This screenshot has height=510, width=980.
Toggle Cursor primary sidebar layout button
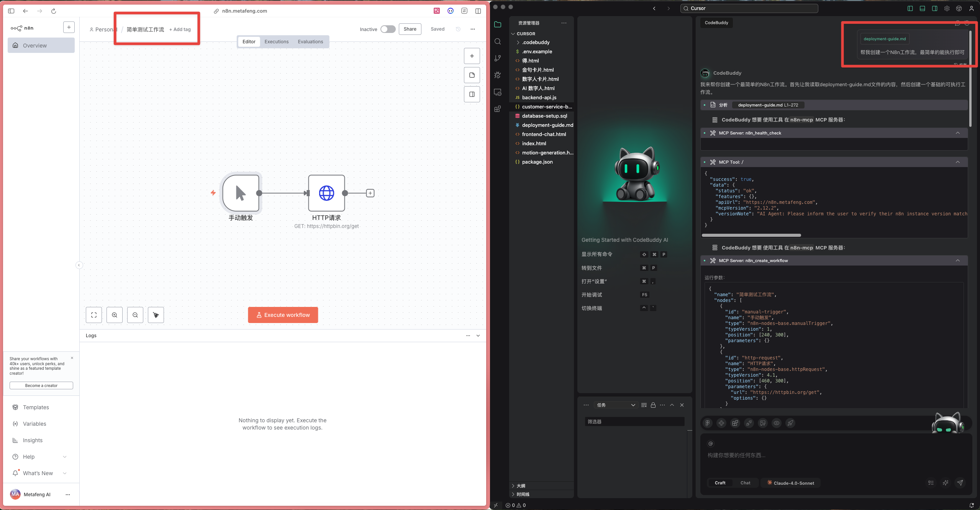(x=910, y=8)
